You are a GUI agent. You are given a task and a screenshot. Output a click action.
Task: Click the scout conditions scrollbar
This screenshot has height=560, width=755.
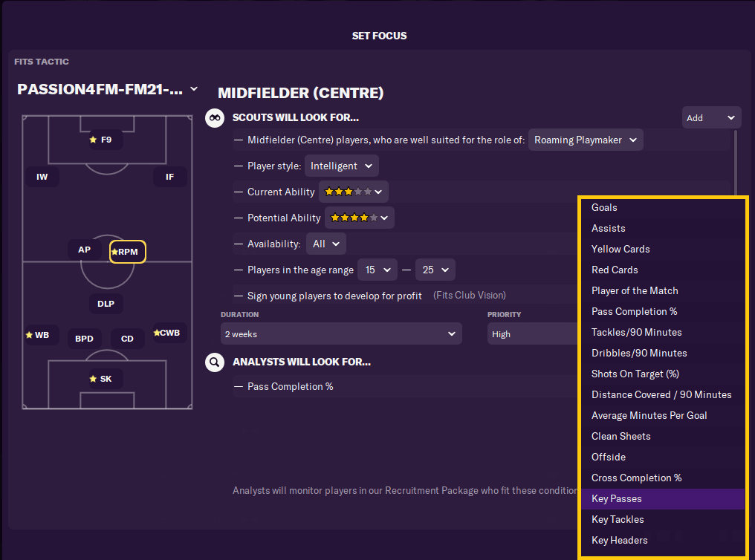(735, 163)
